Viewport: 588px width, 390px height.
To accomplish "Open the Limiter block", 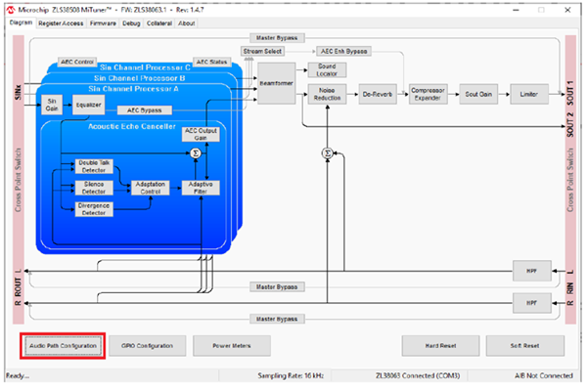I will (529, 94).
